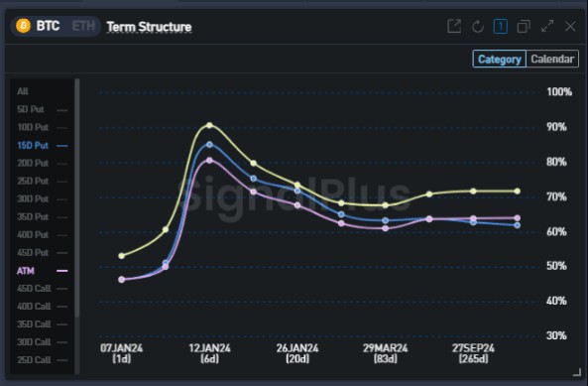The width and height of the screenshot is (588, 386).
Task: Click the 10D Put legend entry
Action: coord(42,127)
